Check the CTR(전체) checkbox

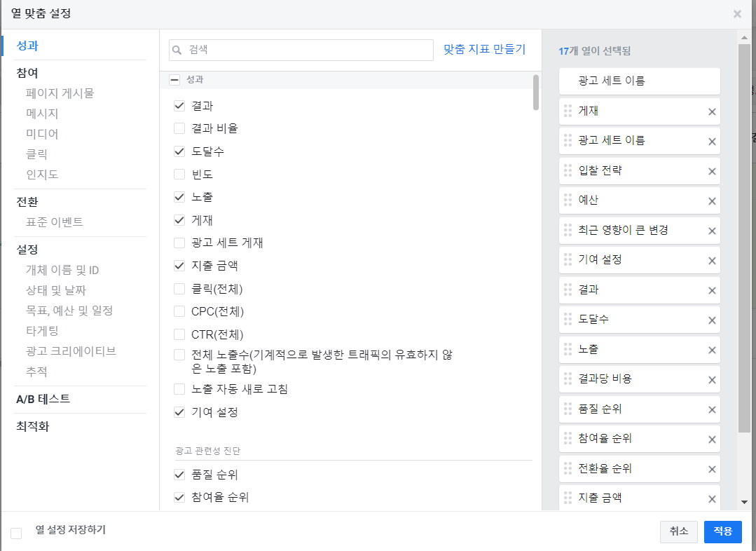point(179,334)
